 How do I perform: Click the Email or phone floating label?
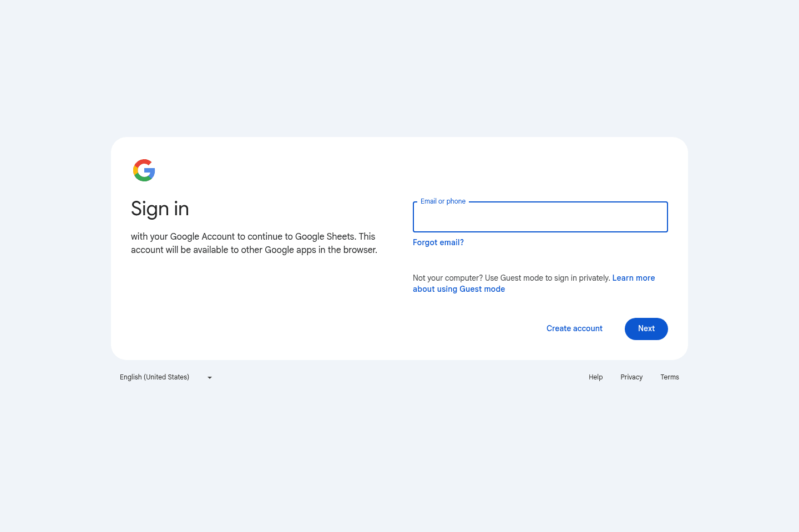[x=443, y=201]
